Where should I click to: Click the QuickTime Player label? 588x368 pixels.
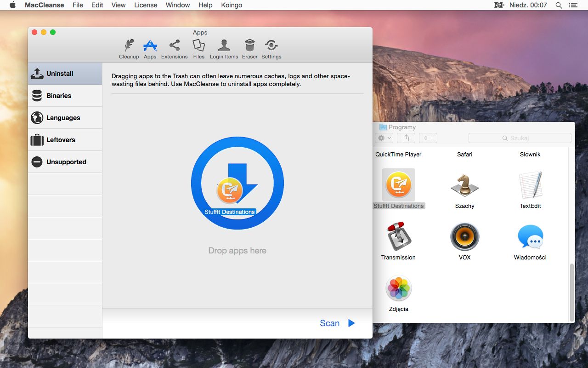(x=398, y=155)
